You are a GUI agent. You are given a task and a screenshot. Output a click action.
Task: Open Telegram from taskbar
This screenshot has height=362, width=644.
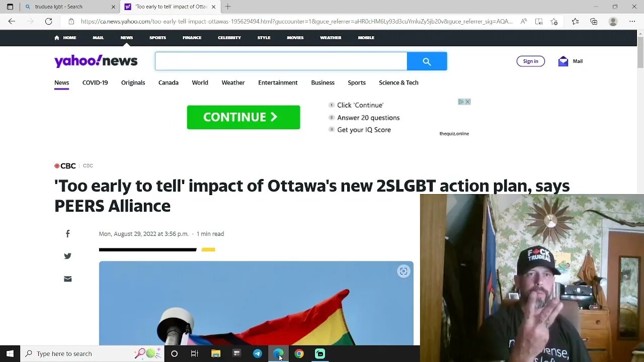257,353
